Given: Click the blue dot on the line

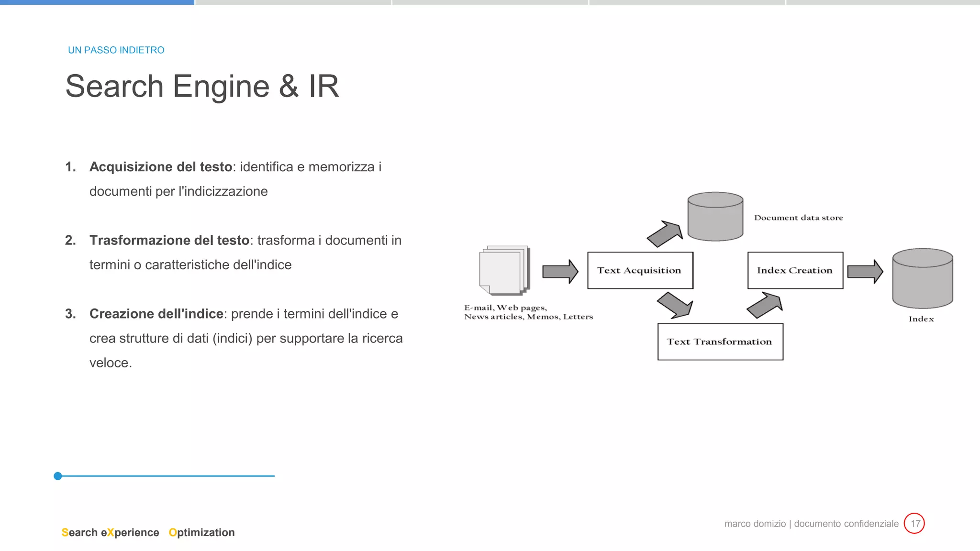Looking at the screenshot, I should (58, 476).
